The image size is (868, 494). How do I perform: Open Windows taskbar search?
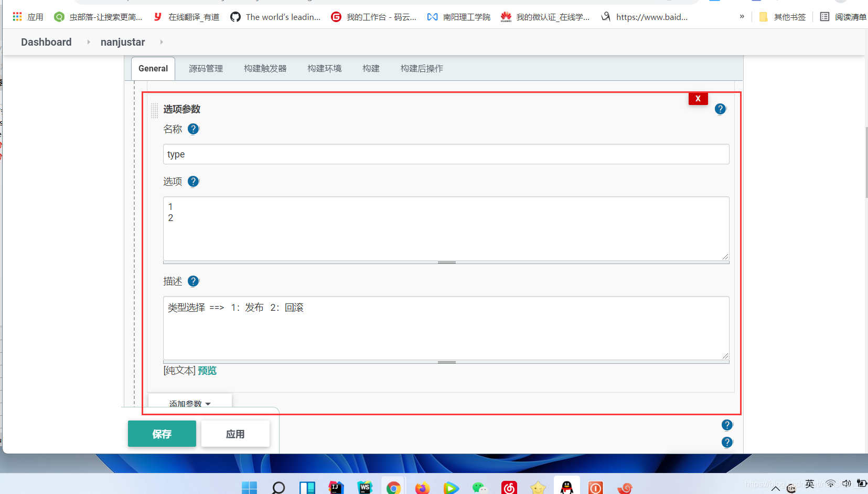point(278,488)
